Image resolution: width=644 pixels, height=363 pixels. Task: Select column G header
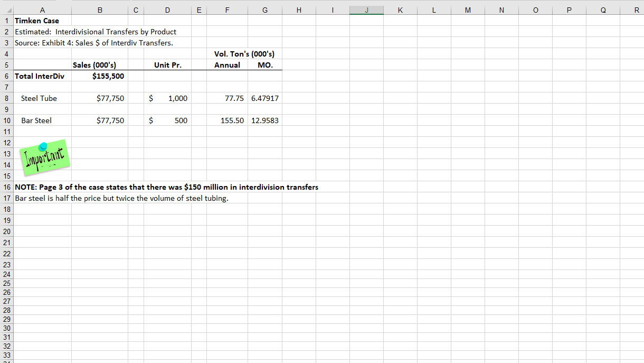click(264, 10)
